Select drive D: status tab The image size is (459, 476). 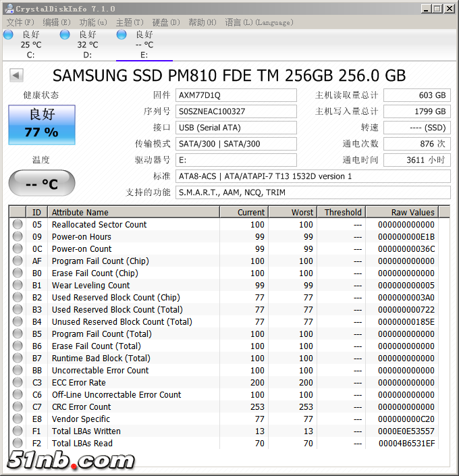coord(88,45)
